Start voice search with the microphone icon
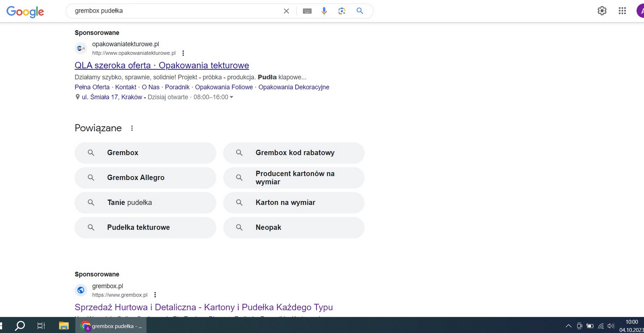644x333 pixels. [324, 11]
